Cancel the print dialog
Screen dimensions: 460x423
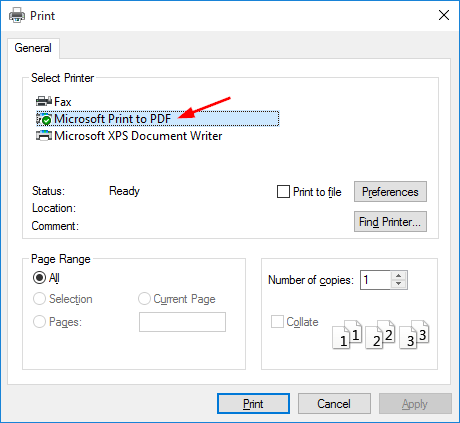tap(334, 404)
